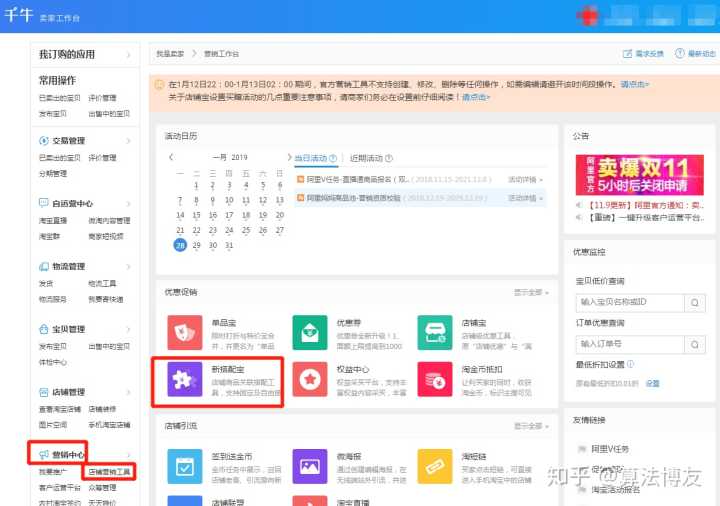Click the 淘金币抵扣 coin icon
Viewport: 720px width, 506px height.
[x=435, y=380]
